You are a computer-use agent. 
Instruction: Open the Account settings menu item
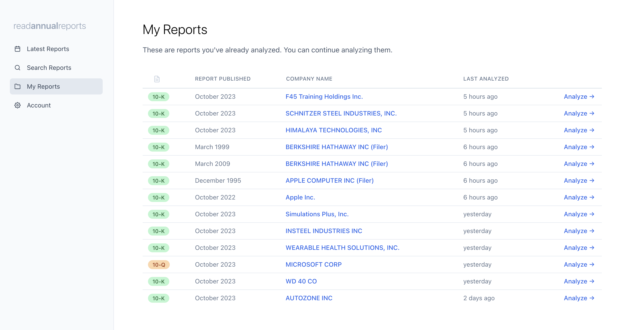point(39,105)
